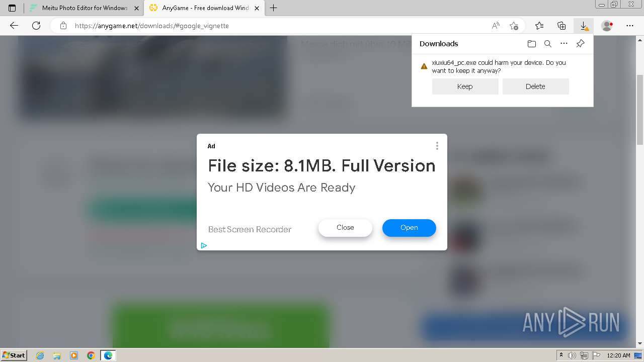Viewport: 644px width, 362px height.
Task: Click the Edge taskbar icon
Action: [108, 355]
